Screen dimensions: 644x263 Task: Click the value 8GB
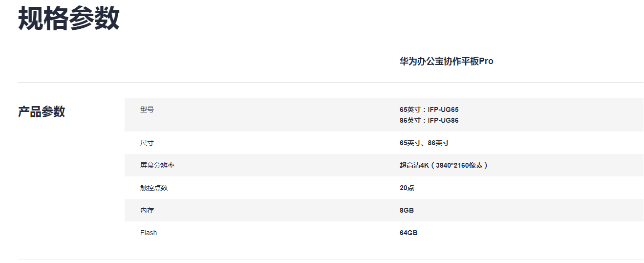tap(407, 210)
